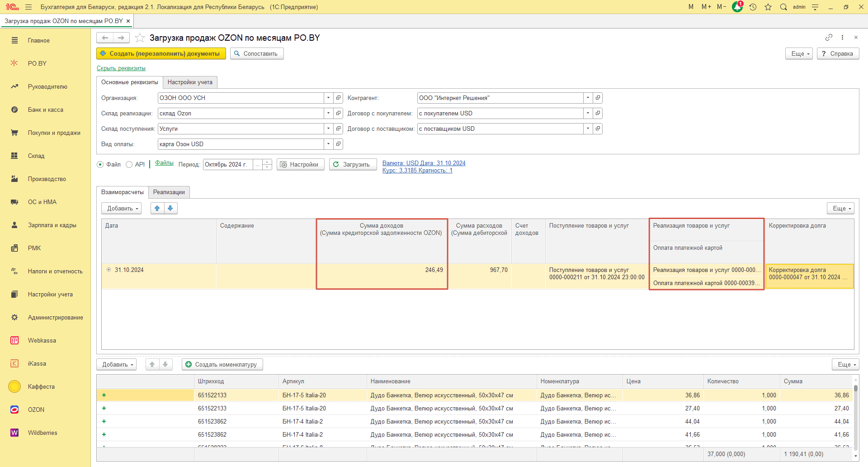Open the Файлы link
Viewport: 868px width, 467px height.
(x=165, y=163)
